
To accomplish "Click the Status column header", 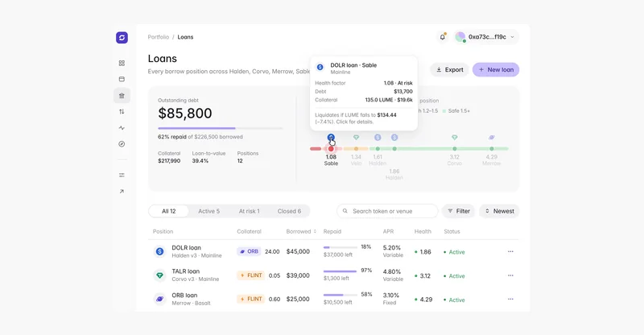I will pyautogui.click(x=452, y=231).
